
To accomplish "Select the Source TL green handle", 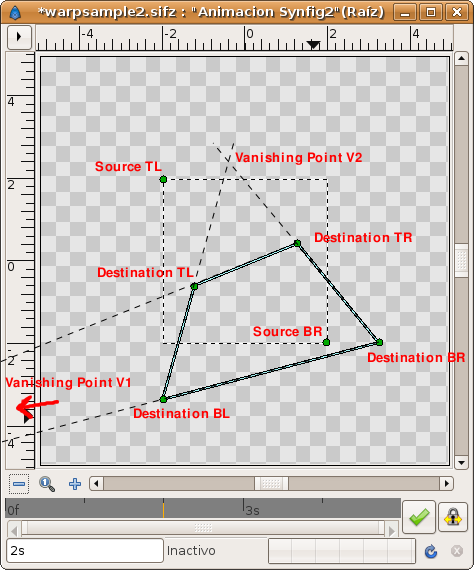I will (x=163, y=179).
